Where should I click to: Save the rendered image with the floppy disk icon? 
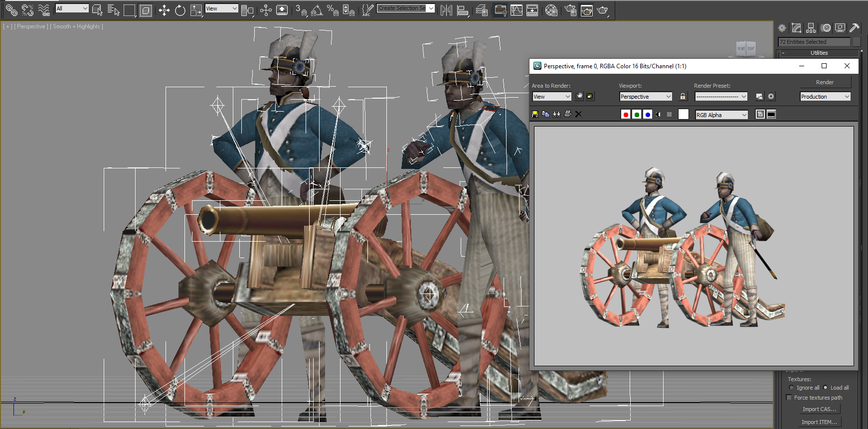(x=535, y=114)
